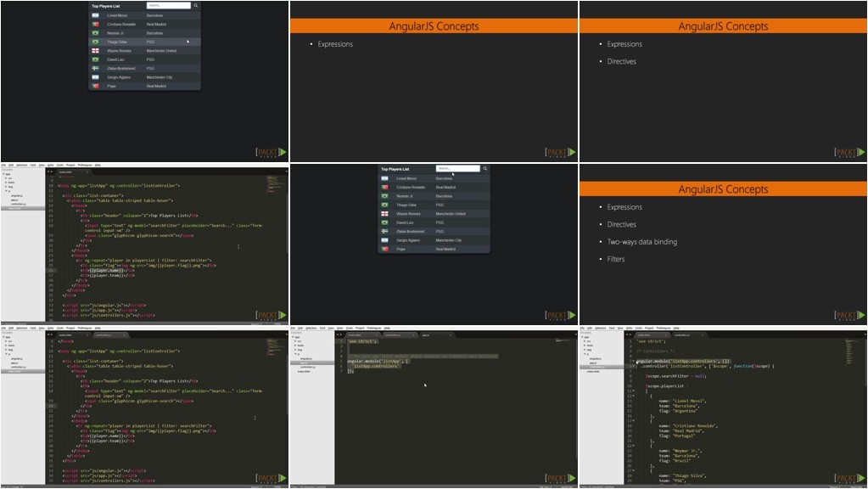Viewport: 868px width, 489px height.
Task: Open controllers.js file in app.js editor sidebar
Action: click(x=308, y=367)
